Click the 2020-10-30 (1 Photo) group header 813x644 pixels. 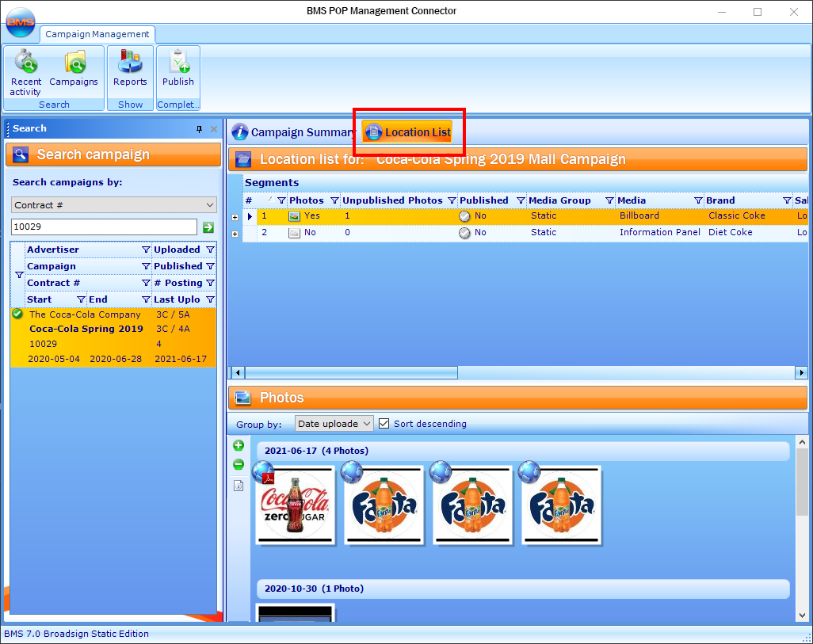click(523, 589)
